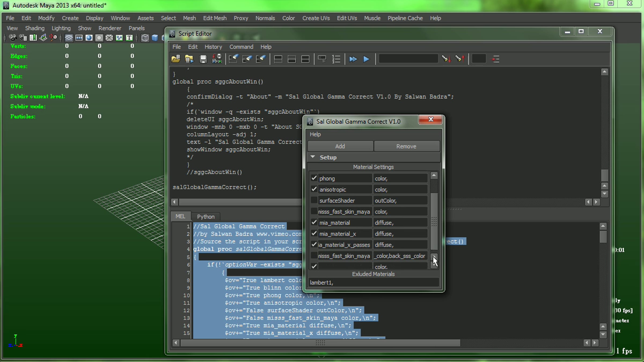This screenshot has width=644, height=362.
Task: Open the Script Editor History menu
Action: coord(213,47)
